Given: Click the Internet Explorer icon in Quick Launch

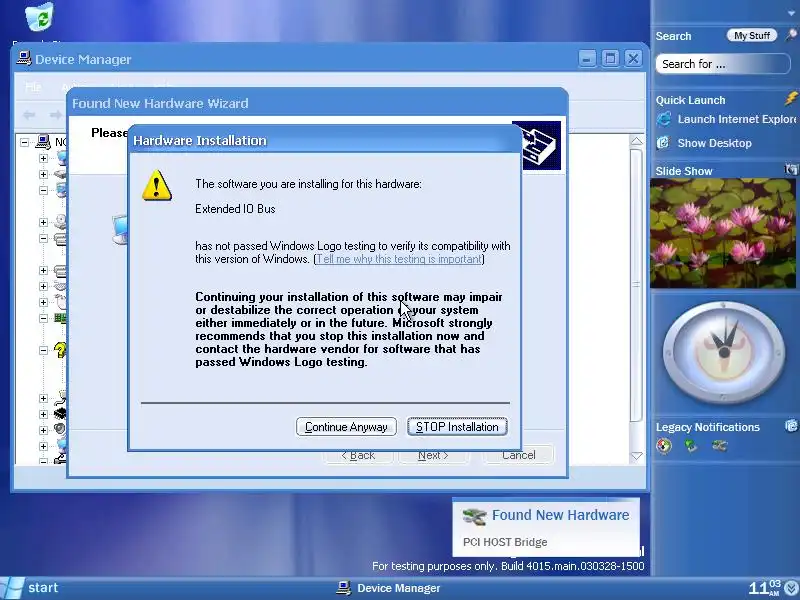Looking at the screenshot, I should (664, 119).
